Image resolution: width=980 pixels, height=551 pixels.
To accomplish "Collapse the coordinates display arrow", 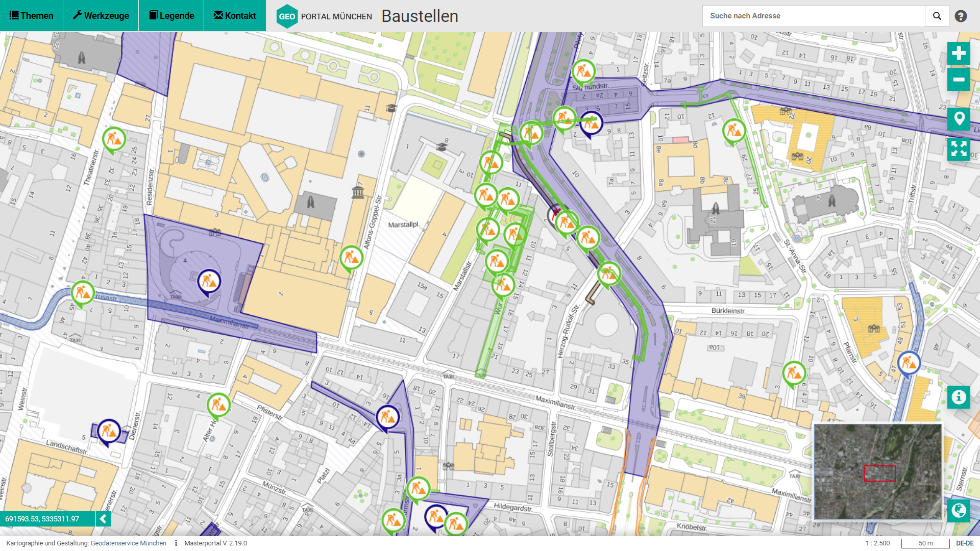I will [x=103, y=519].
